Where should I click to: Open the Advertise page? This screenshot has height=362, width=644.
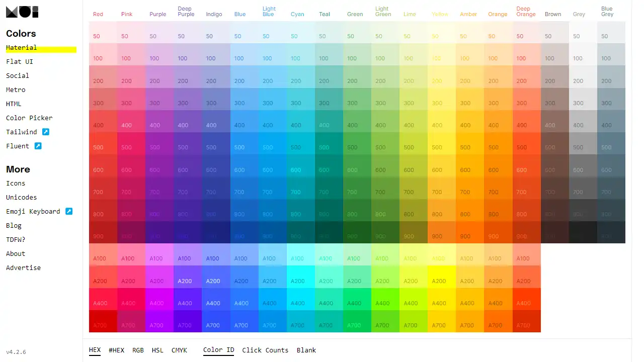pos(23,267)
